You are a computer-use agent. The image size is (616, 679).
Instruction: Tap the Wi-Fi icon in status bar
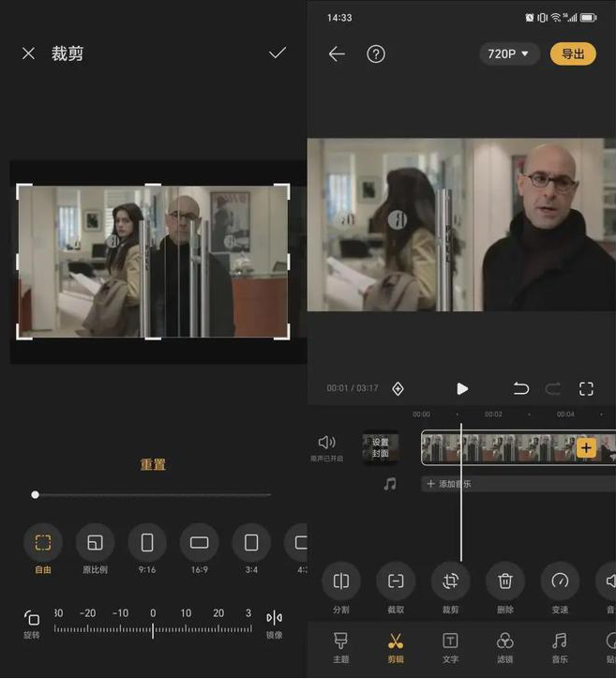click(x=556, y=17)
